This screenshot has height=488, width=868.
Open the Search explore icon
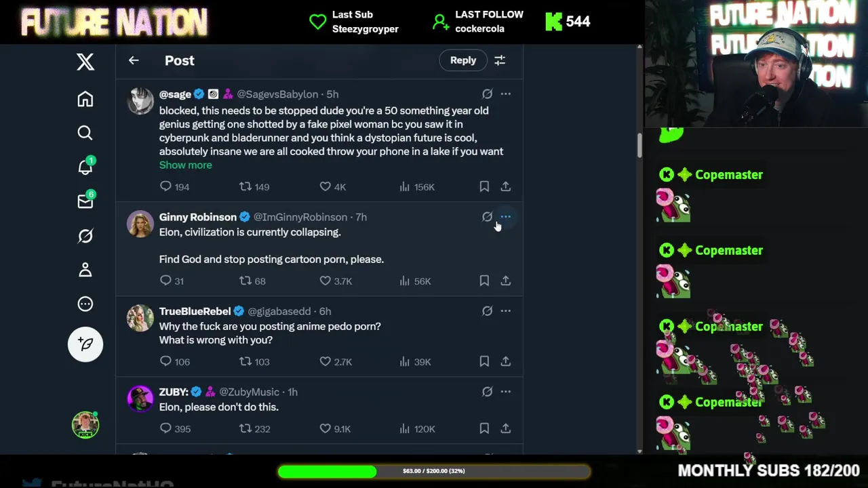click(85, 133)
